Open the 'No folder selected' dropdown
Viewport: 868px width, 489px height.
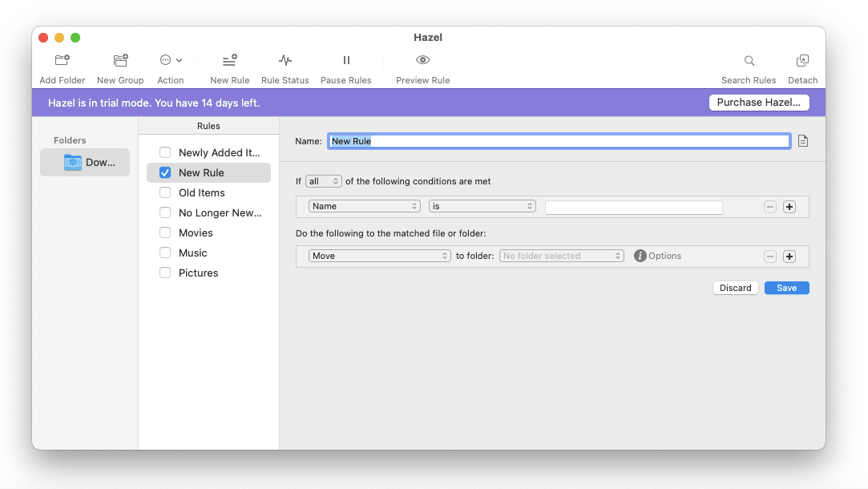coord(561,256)
